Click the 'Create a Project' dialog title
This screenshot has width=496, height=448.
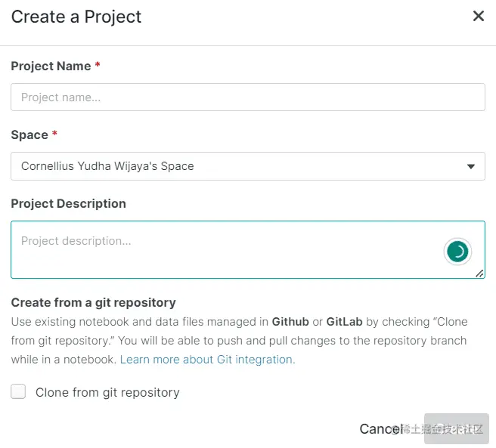point(76,17)
